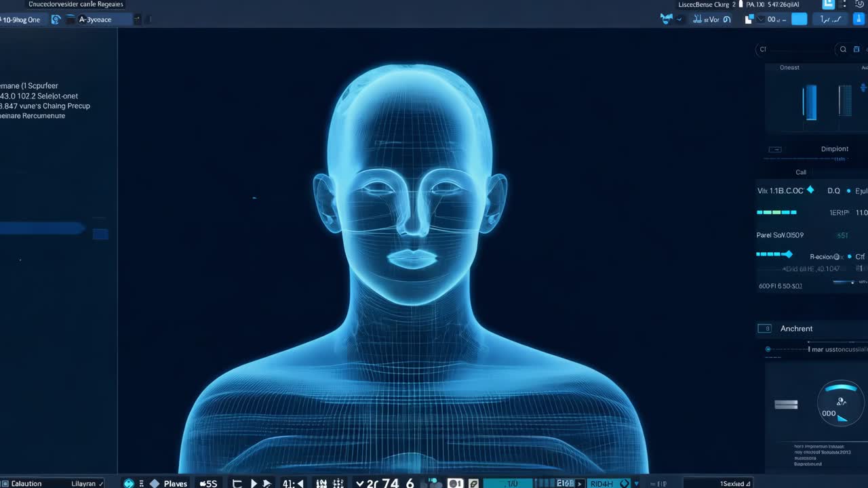868x488 pixels.
Task: Enable the checkbox beside the Anchrent panel header
Action: (765, 328)
